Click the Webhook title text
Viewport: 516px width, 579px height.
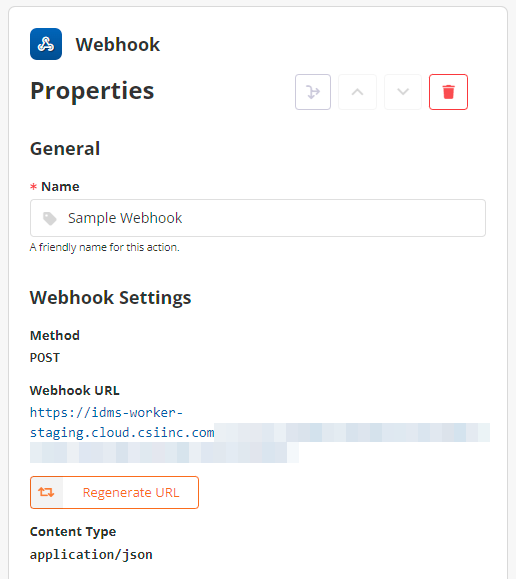click(x=118, y=45)
